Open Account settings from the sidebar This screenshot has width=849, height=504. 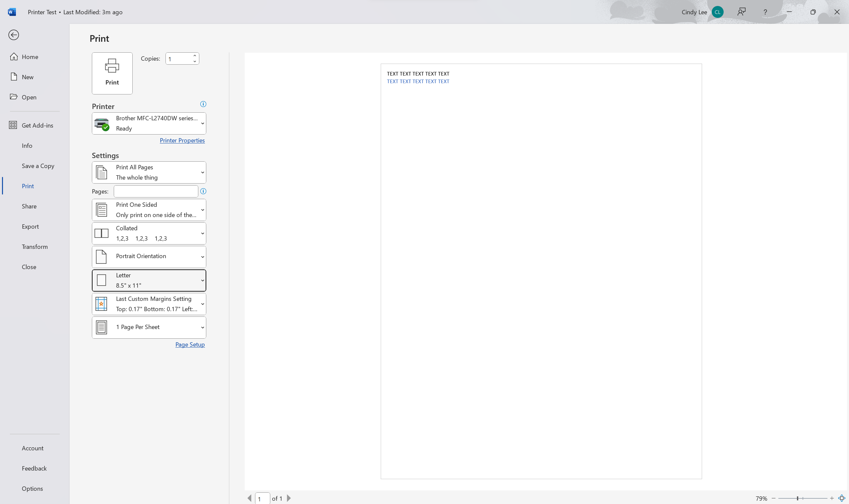[32, 448]
